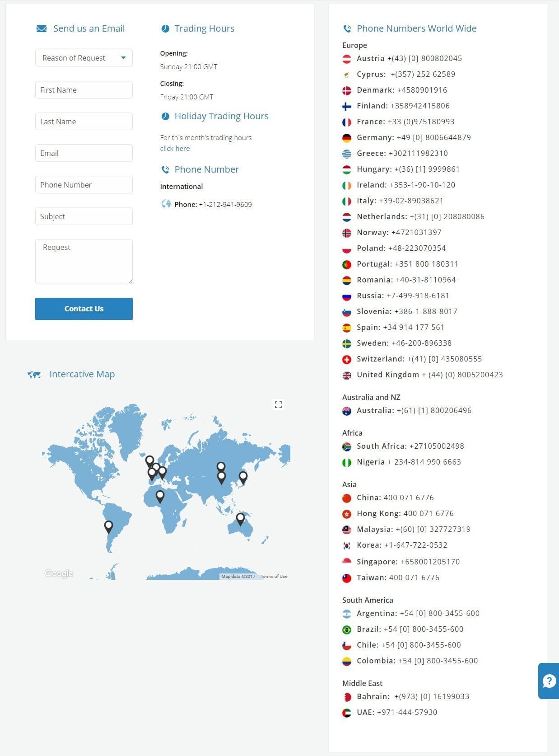
Task: Click the Portugal flag icon
Action: point(347,264)
